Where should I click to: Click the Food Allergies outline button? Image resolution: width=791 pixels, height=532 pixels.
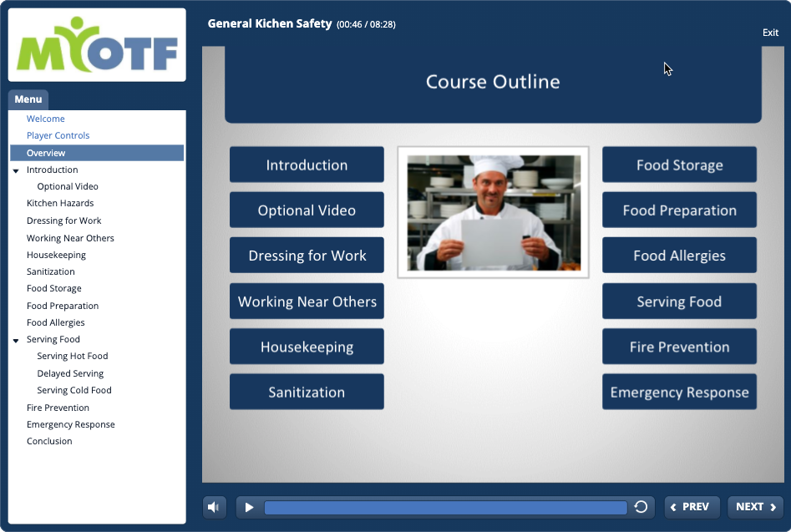point(680,256)
